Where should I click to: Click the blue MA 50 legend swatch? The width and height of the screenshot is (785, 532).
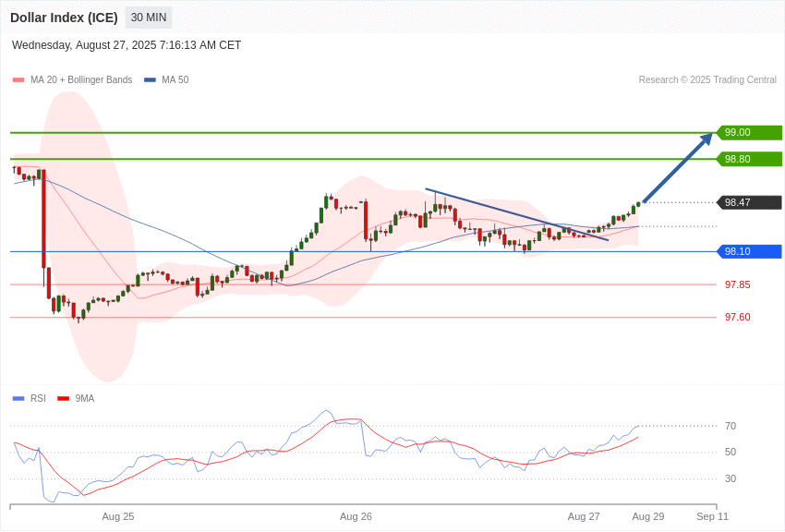pyautogui.click(x=150, y=80)
